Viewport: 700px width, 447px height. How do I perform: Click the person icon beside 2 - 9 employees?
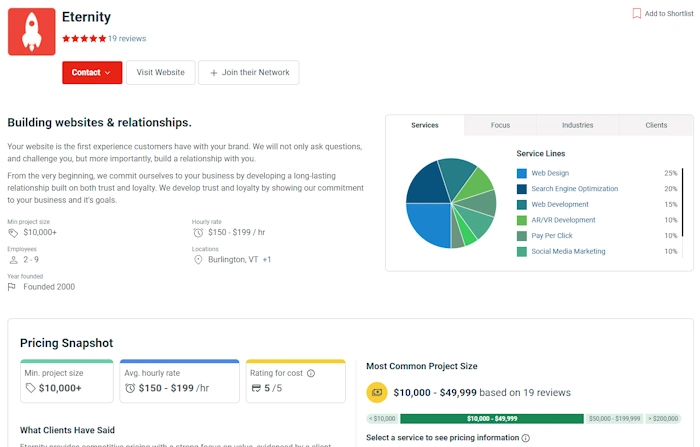coord(13,260)
